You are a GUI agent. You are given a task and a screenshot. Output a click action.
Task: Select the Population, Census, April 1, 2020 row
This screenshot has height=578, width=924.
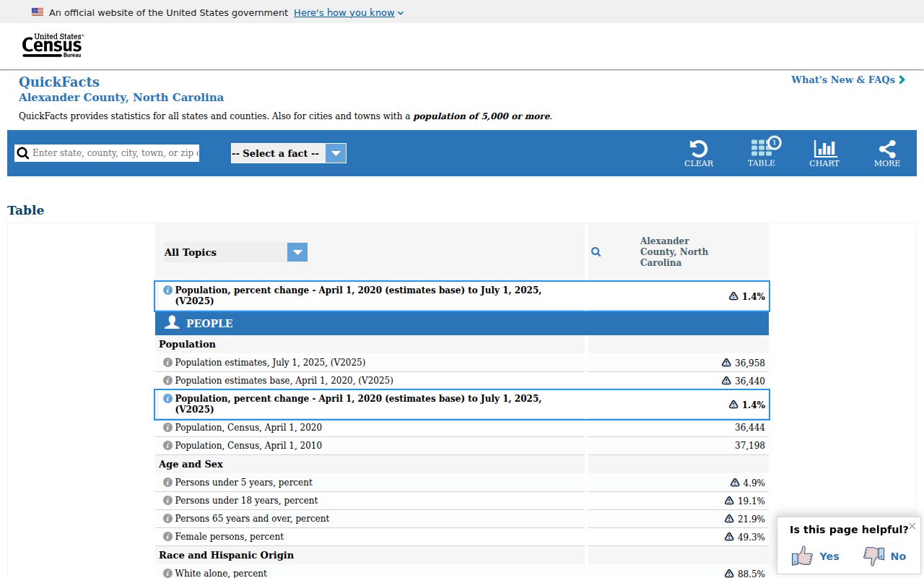pyautogui.click(x=462, y=428)
